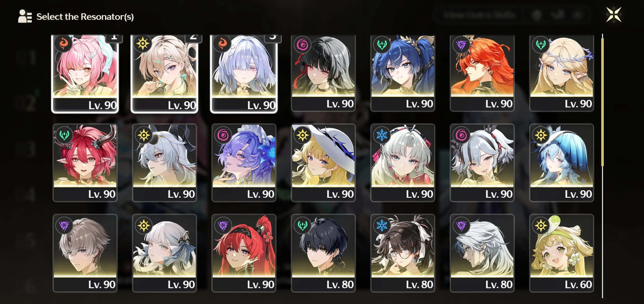Click the Spectro sun icon on the blue-hooded resonator

pos(541,135)
